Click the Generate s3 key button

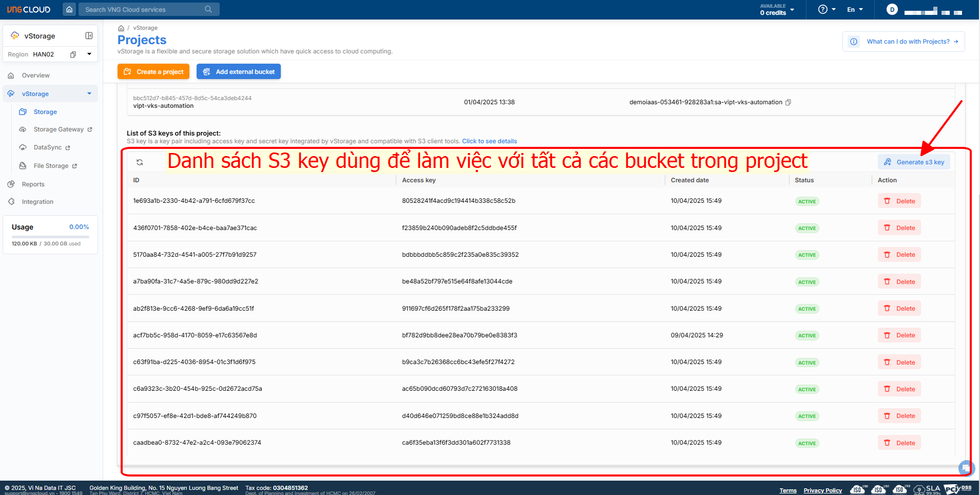(x=914, y=162)
